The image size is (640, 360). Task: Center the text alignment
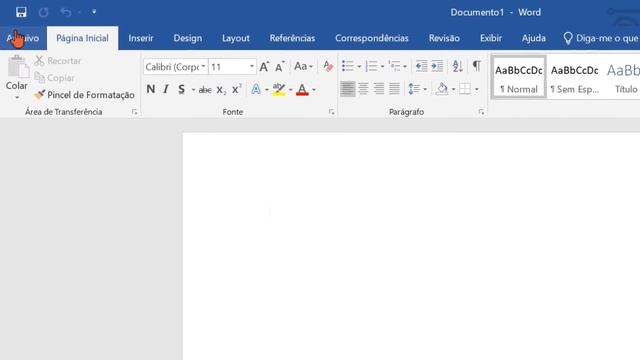click(x=363, y=89)
